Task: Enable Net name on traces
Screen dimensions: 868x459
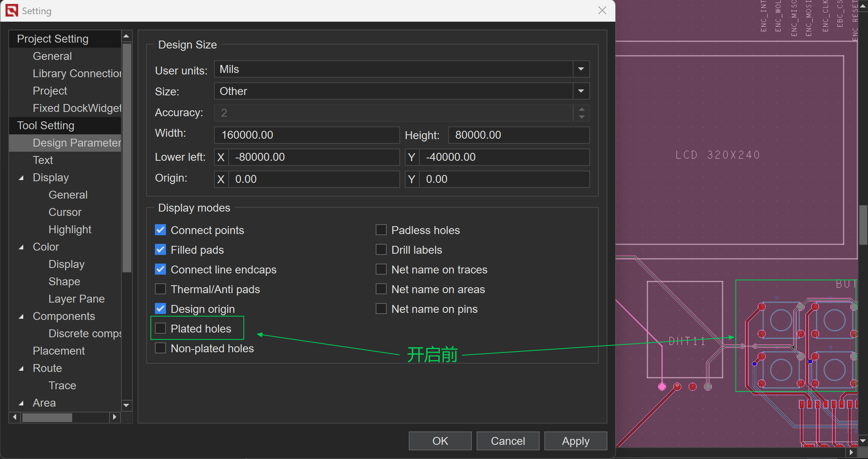Action: (x=381, y=269)
